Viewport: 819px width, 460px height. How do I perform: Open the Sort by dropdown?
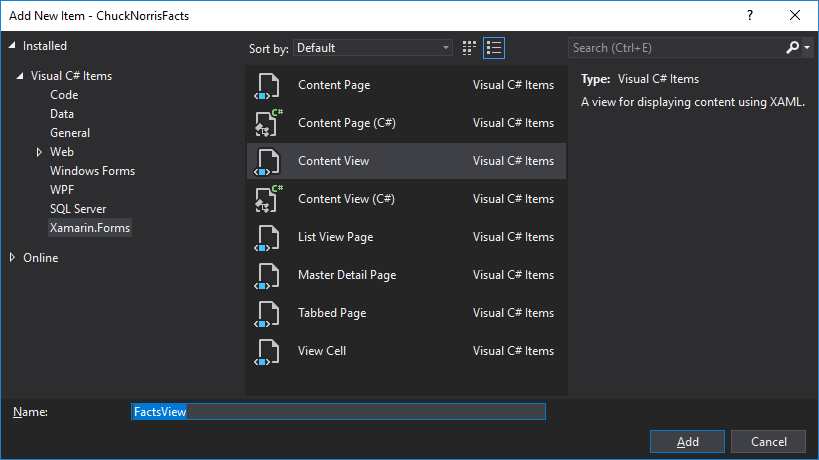tap(373, 48)
